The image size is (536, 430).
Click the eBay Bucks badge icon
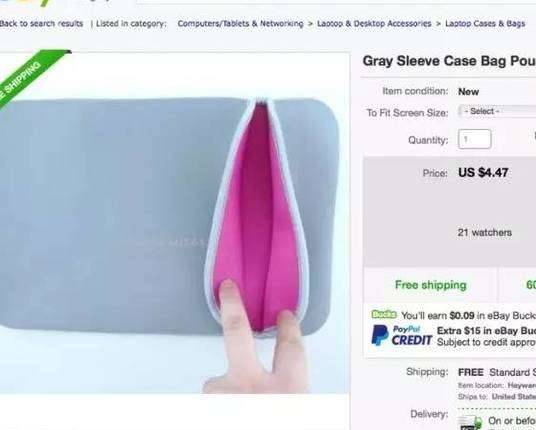[384, 314]
